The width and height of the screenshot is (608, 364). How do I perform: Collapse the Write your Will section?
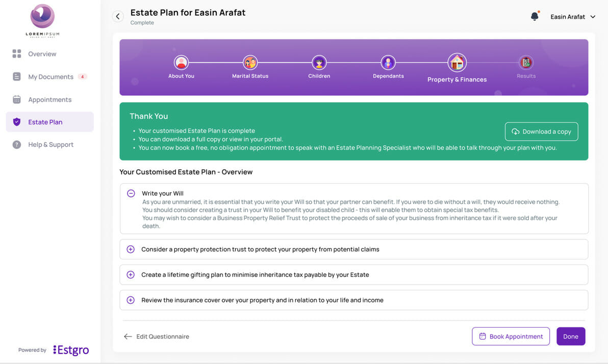coord(131,193)
